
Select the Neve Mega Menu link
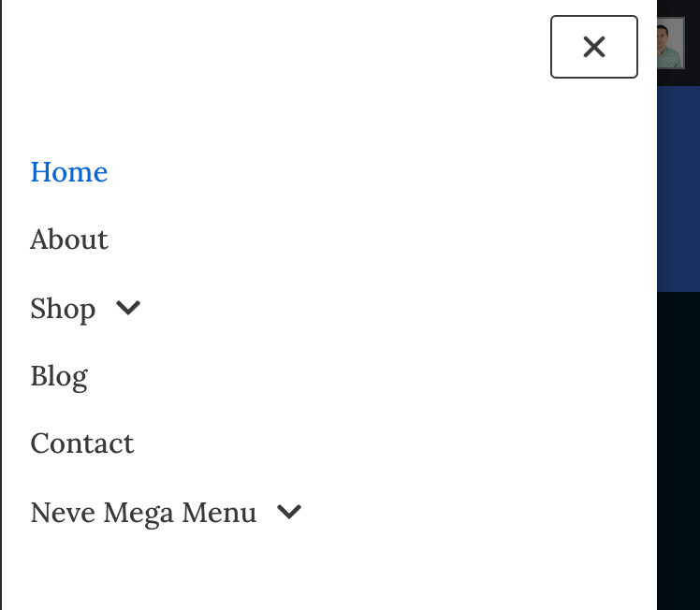point(143,513)
